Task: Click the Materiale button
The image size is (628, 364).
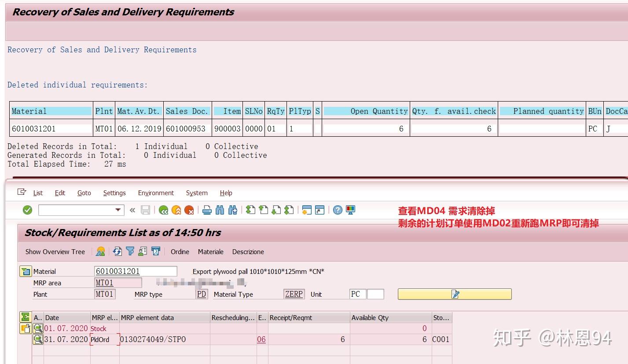Action: pyautogui.click(x=210, y=251)
